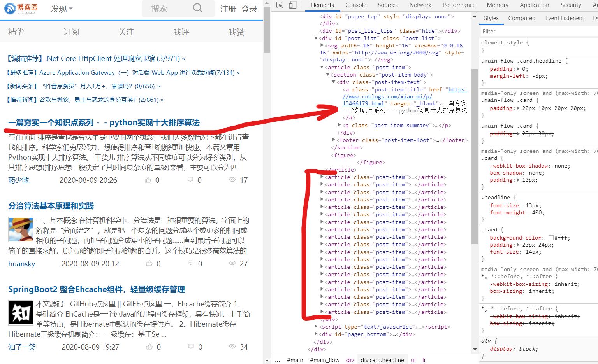Toggle the device toolbar icon
Image resolution: width=598 pixels, height=364 pixels.
(x=292, y=5)
